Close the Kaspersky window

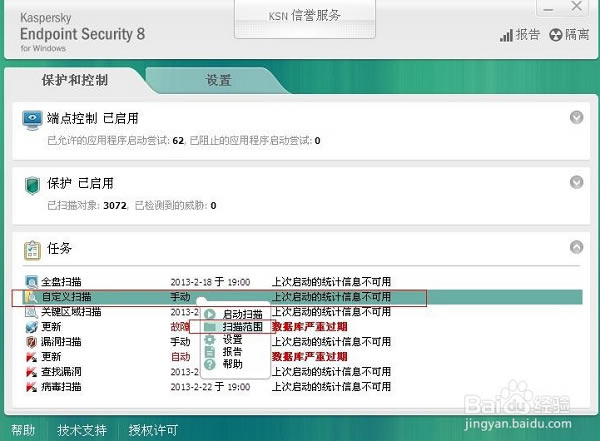click(x=576, y=7)
